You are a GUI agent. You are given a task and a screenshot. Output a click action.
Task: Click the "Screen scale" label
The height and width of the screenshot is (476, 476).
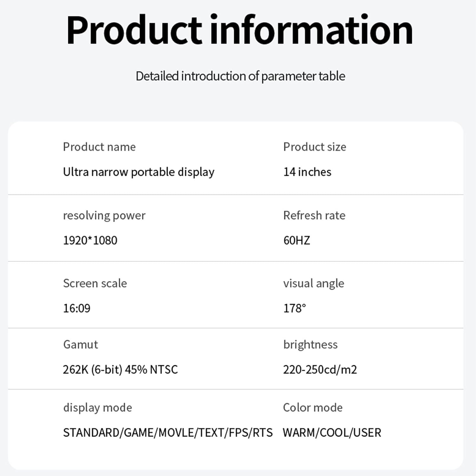pos(95,283)
